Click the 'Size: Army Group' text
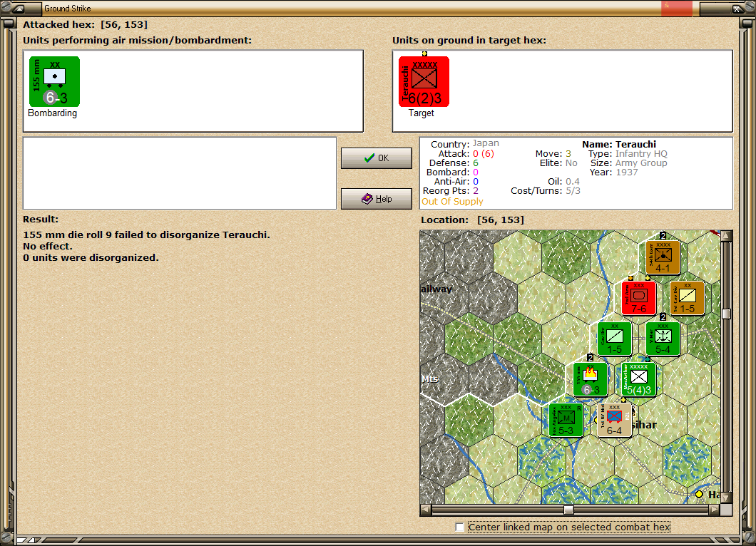The image size is (756, 546). (629, 163)
